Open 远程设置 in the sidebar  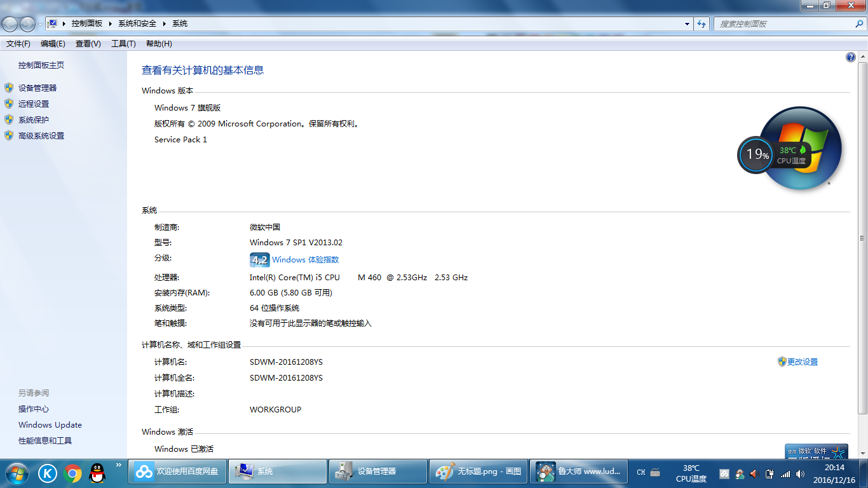click(34, 104)
